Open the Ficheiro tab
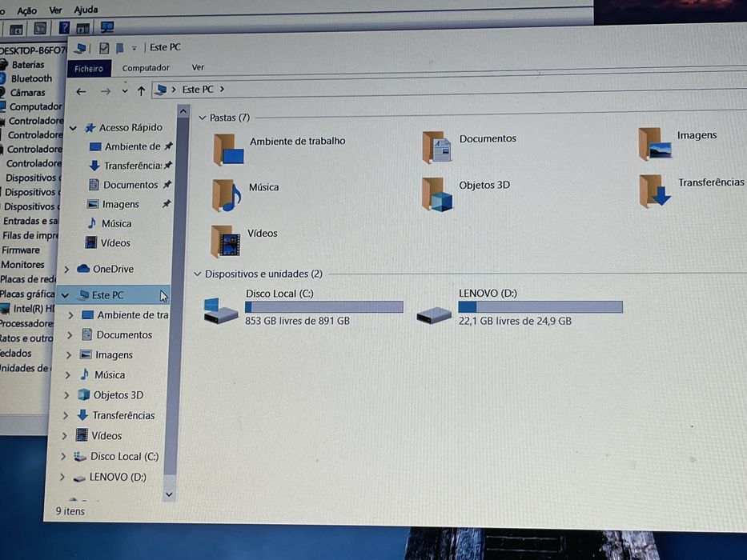 pos(89,69)
